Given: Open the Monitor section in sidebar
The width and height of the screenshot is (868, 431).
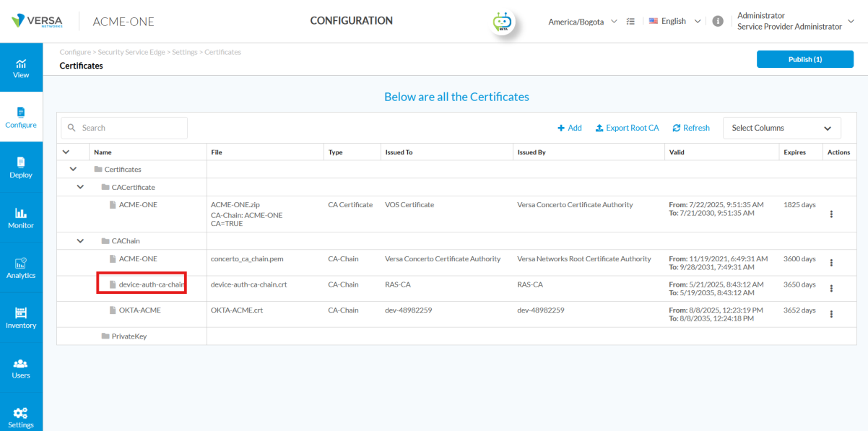Looking at the screenshot, I should [x=21, y=218].
